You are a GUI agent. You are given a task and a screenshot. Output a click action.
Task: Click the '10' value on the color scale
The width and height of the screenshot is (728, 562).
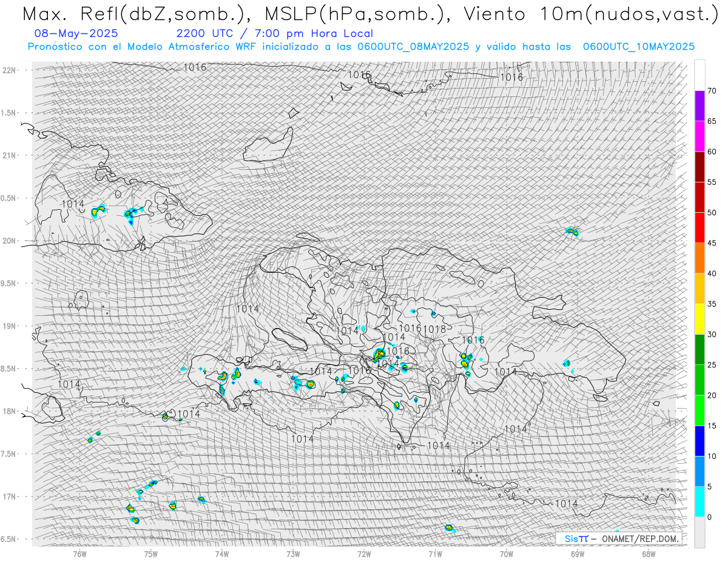(712, 456)
